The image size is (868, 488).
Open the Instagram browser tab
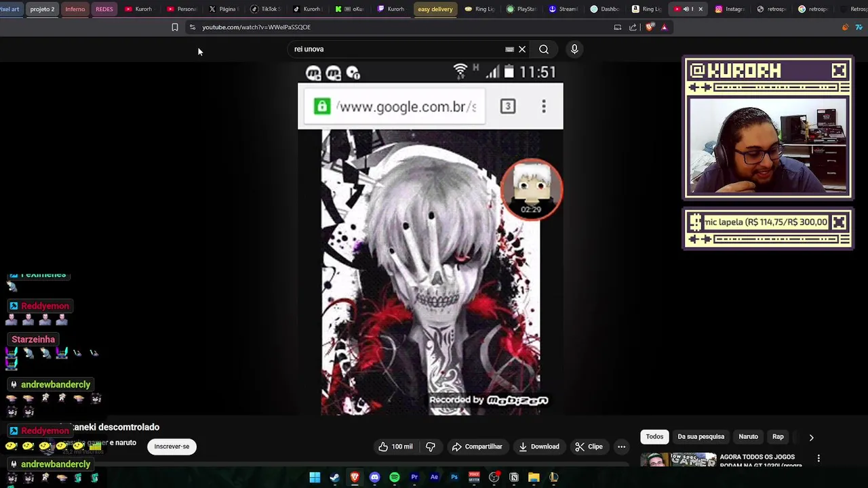click(730, 9)
